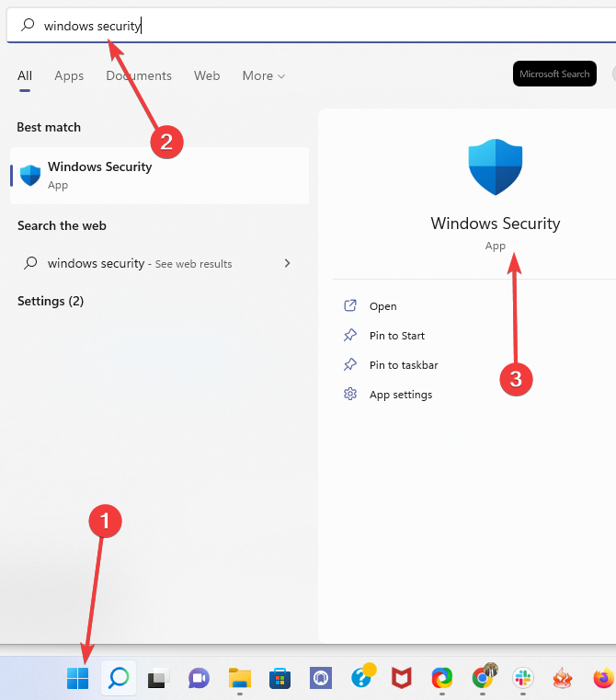This screenshot has width=616, height=700.
Task: Expand the web results chevron arrow
Action: (287, 263)
